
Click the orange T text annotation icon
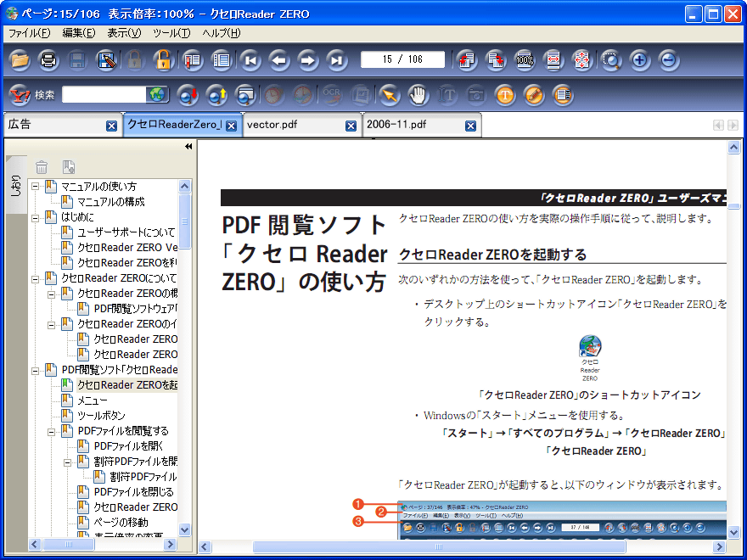pos(505,95)
